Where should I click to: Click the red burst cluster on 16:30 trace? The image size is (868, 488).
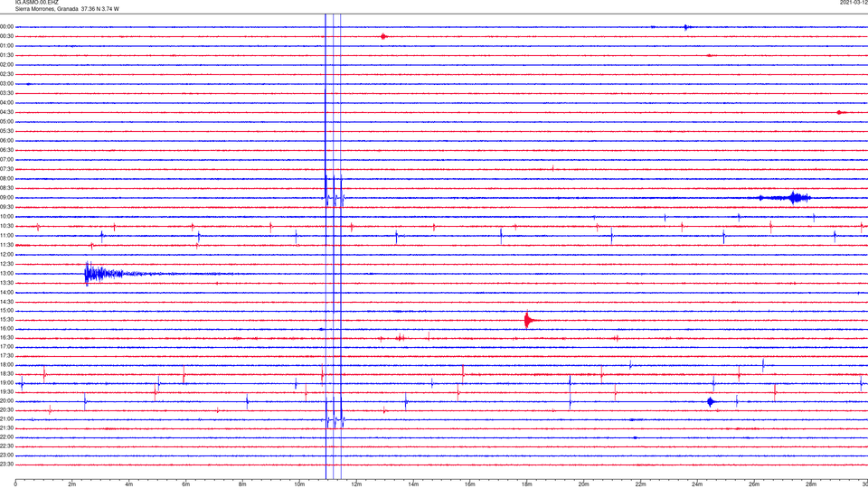pyautogui.click(x=401, y=337)
